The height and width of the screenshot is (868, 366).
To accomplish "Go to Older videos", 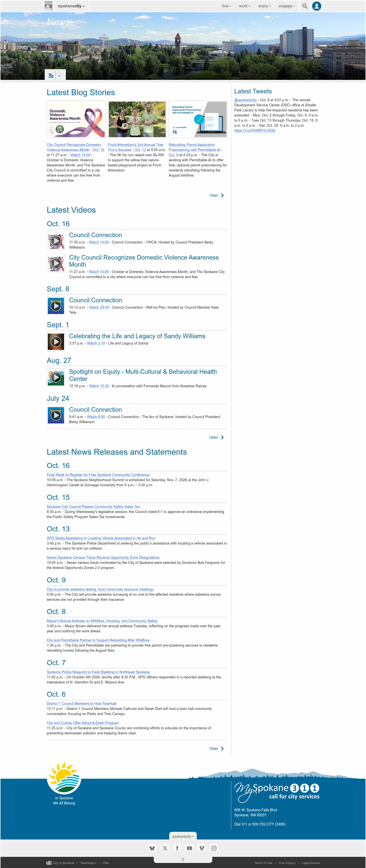I will coord(217,437).
